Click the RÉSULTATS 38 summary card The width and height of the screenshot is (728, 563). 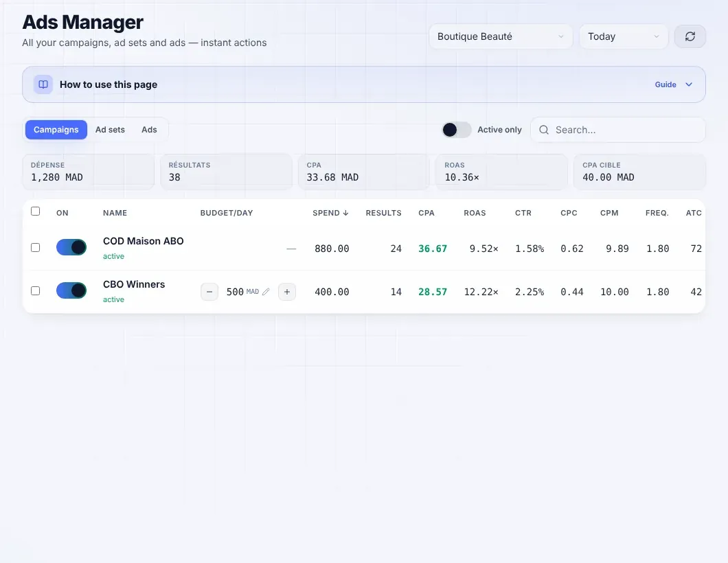point(226,172)
